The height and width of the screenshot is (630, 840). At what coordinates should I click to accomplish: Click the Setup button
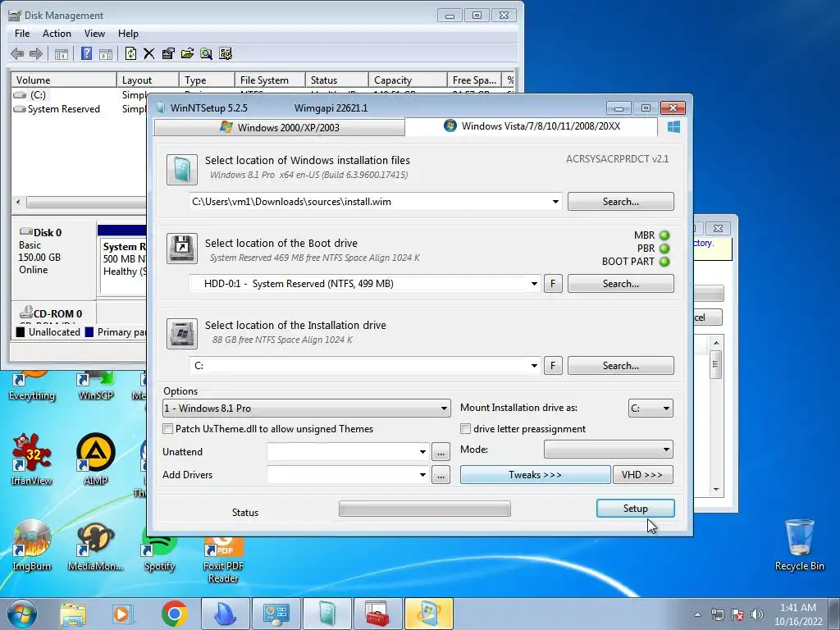636,509
